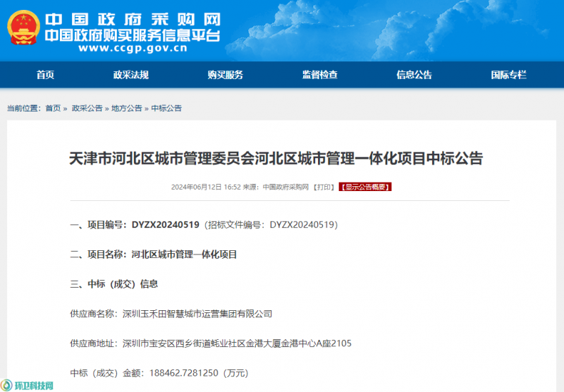This screenshot has width=564, height=392.
Task: Click the supplier address line ending A座2105
Action: 211,343
